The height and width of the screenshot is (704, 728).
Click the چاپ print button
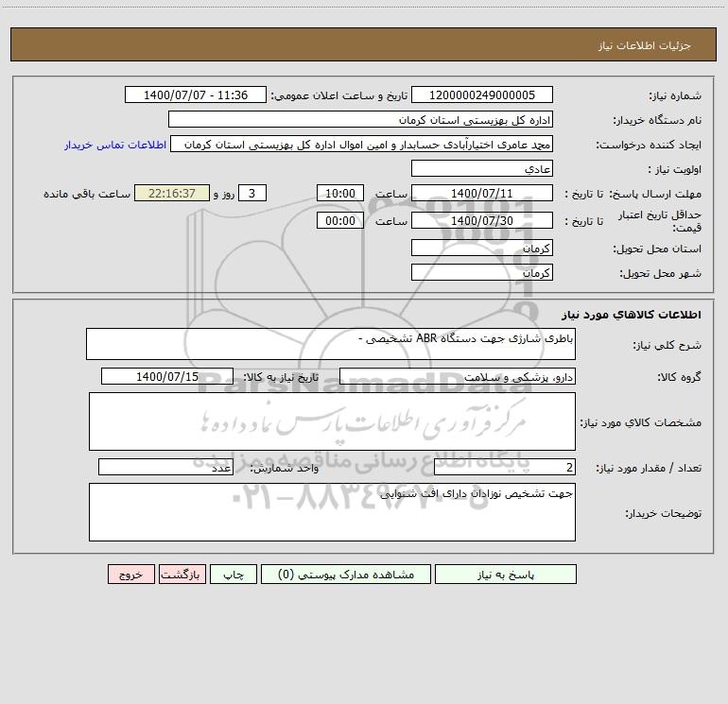click(x=234, y=574)
